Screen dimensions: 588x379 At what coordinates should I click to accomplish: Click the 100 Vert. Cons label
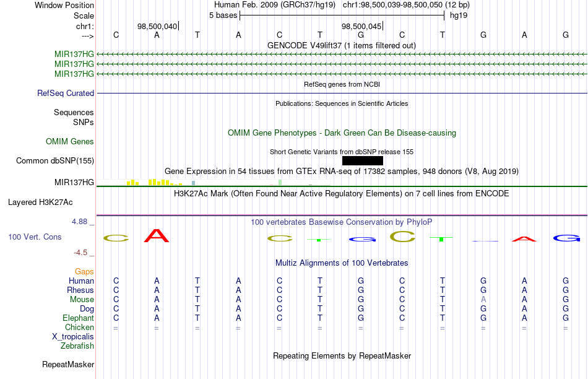[35, 237]
